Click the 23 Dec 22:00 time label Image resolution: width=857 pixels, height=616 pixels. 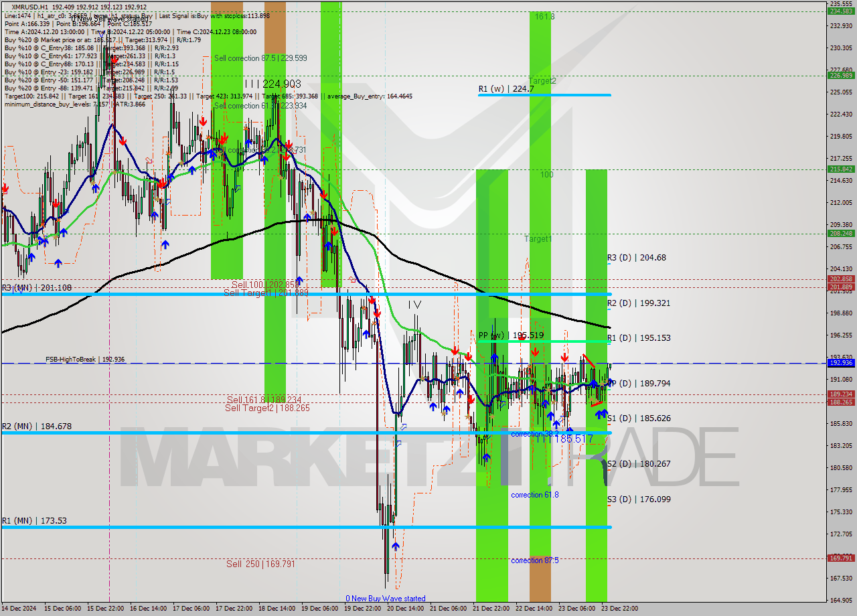[619, 609]
